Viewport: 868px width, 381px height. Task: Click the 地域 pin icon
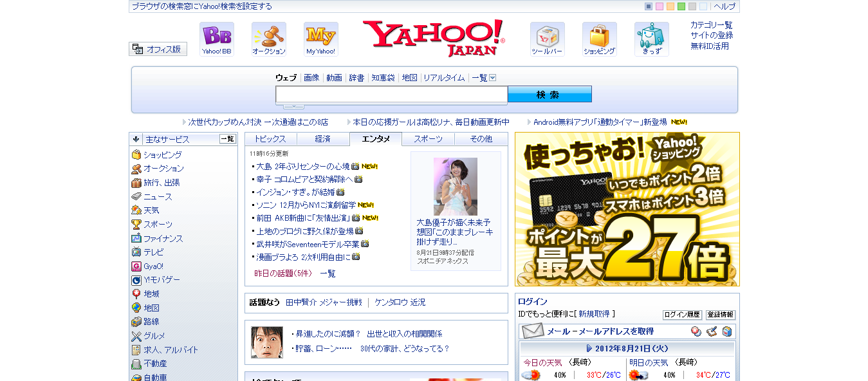pos(136,294)
